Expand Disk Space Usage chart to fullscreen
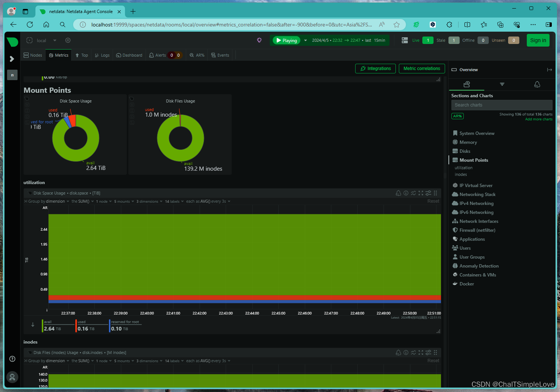The width and height of the screenshot is (560, 392). pyautogui.click(x=421, y=193)
